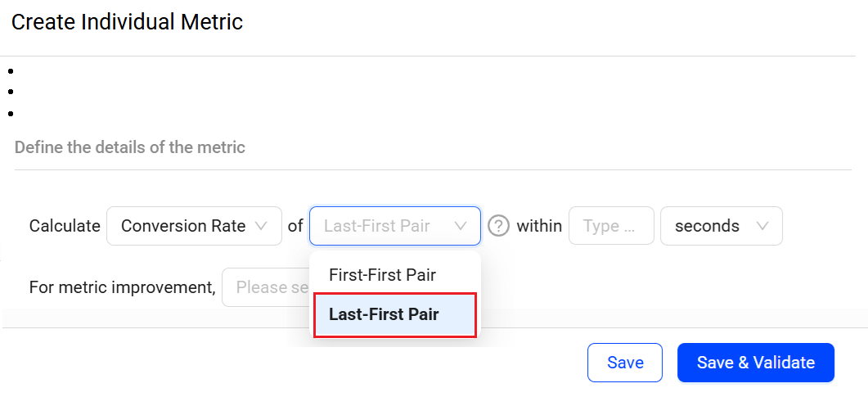Expand the seconds time unit dropdown

[x=721, y=226]
